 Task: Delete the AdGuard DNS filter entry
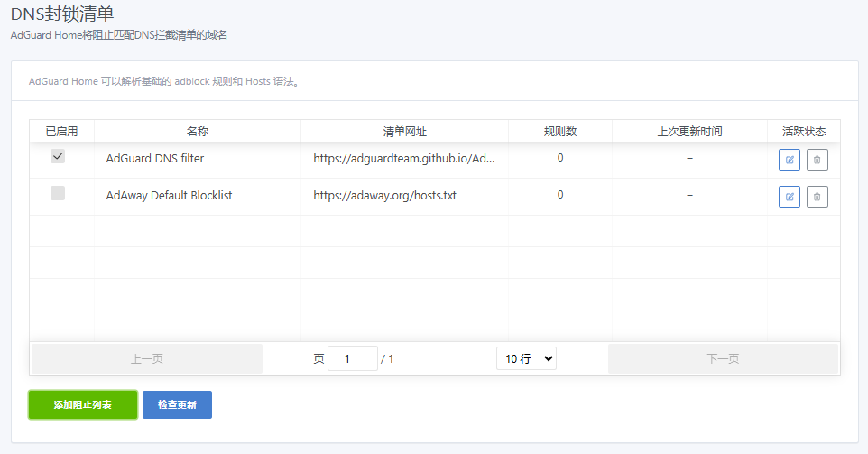click(x=817, y=160)
